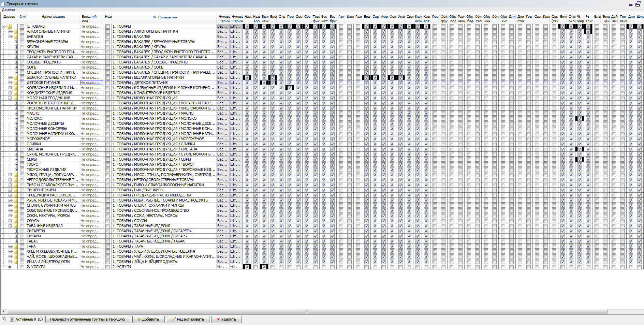The height and width of the screenshot is (325, 644).
Task: Select the МОЛОКО row name cell
Action: tap(53, 118)
